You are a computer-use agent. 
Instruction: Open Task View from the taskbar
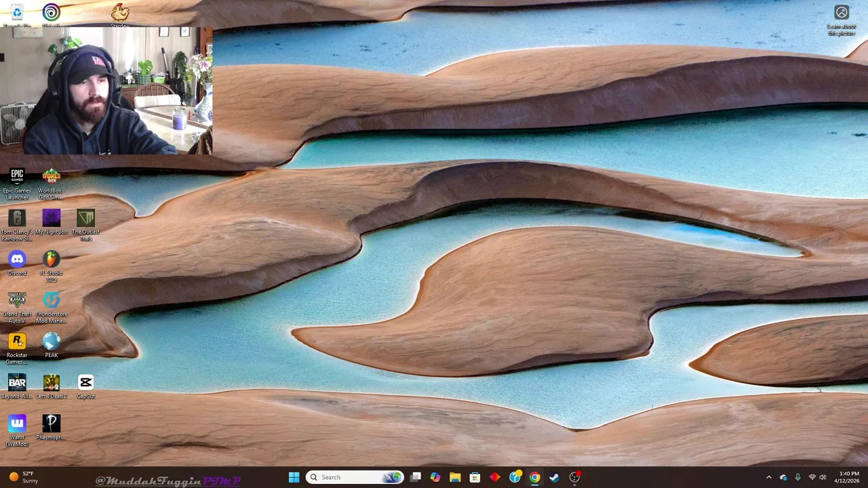416,477
